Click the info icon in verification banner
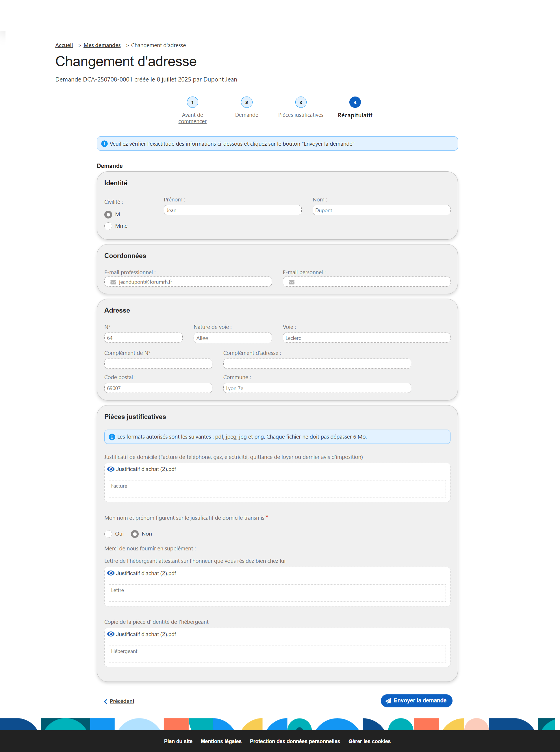The height and width of the screenshot is (752, 560). point(104,144)
